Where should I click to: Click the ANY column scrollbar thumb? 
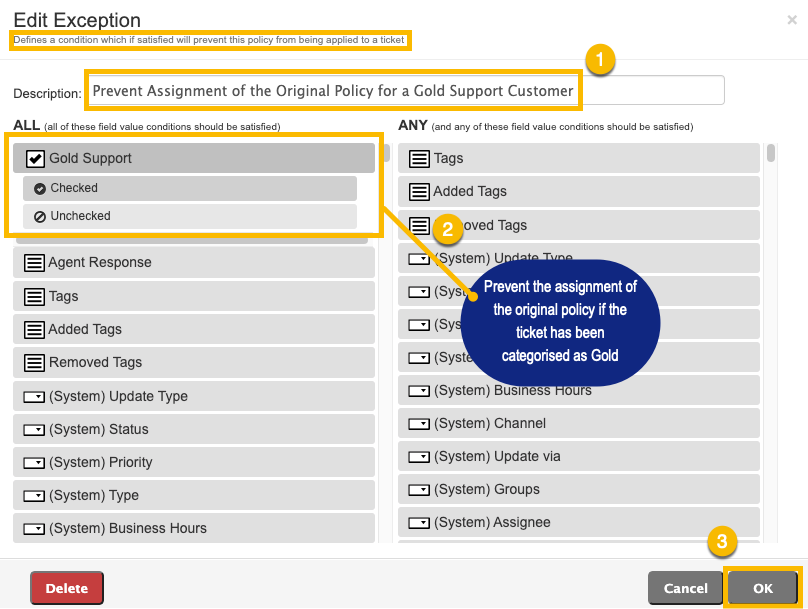(771, 153)
